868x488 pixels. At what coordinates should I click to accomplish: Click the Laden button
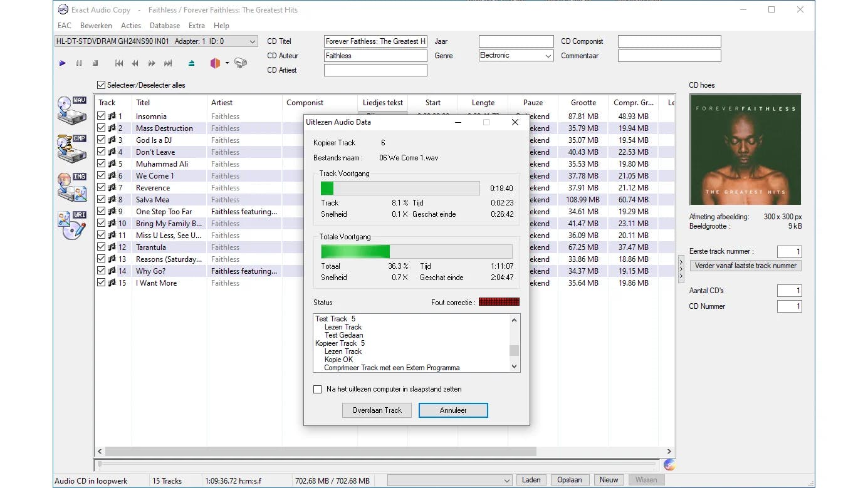pos(531,480)
